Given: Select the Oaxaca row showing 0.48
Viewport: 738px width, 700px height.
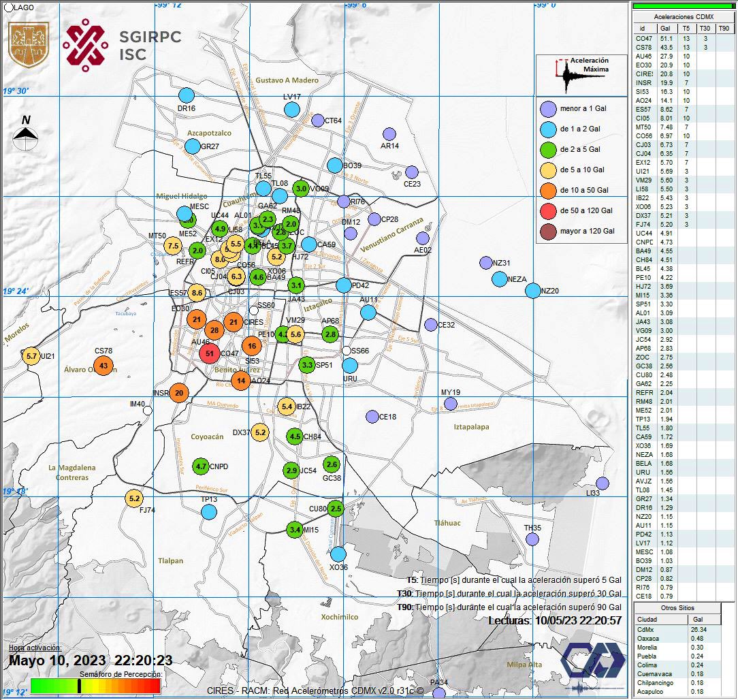Looking at the screenshot, I should (678, 638).
